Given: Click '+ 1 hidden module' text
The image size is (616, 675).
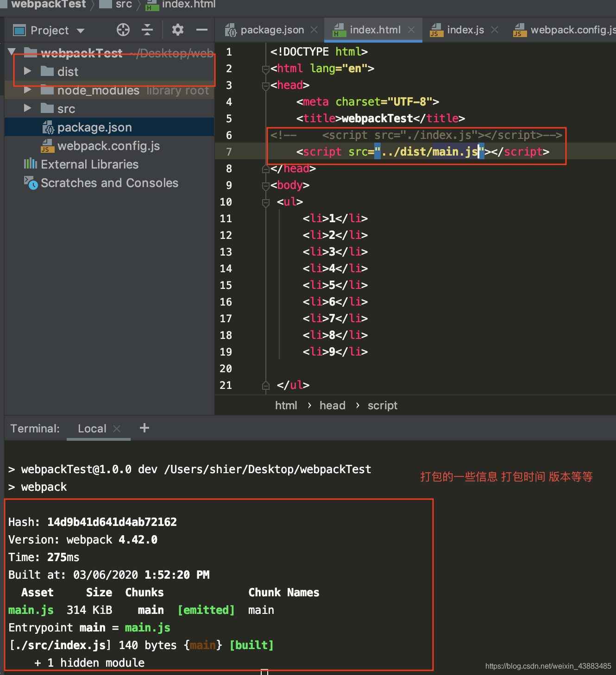Looking at the screenshot, I should (x=89, y=663).
